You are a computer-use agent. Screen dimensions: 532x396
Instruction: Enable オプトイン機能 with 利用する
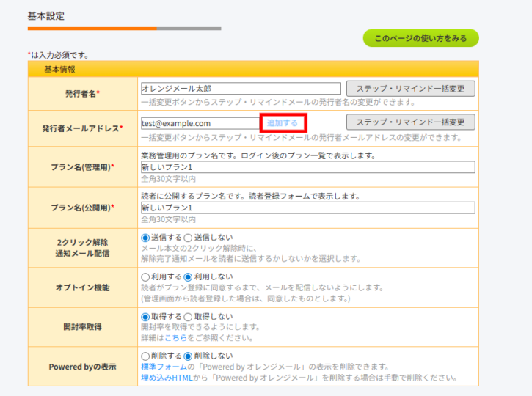pos(145,276)
